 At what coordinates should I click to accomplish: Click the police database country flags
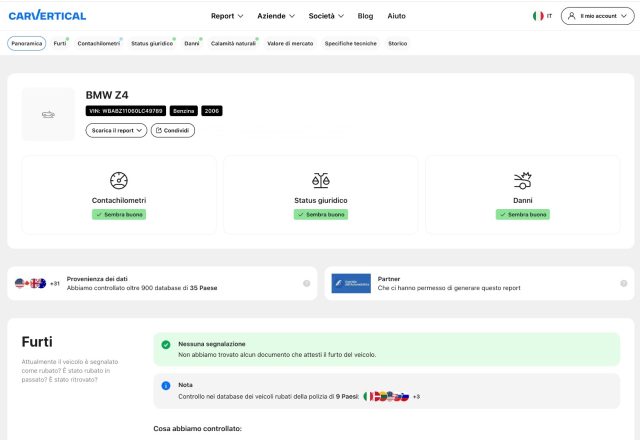(386, 396)
